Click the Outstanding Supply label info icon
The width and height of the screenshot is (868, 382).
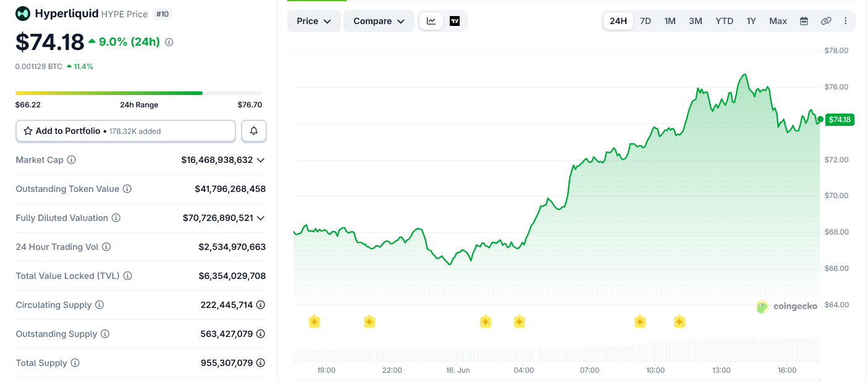click(x=105, y=334)
